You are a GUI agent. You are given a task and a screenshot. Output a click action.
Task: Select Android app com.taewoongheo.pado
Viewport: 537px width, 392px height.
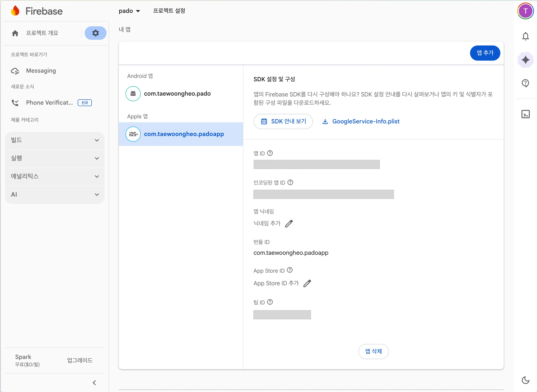[x=177, y=94]
